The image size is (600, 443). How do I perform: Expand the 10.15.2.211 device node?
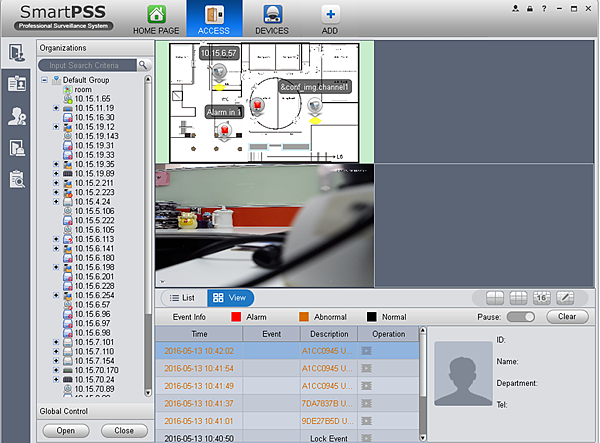click(x=56, y=183)
